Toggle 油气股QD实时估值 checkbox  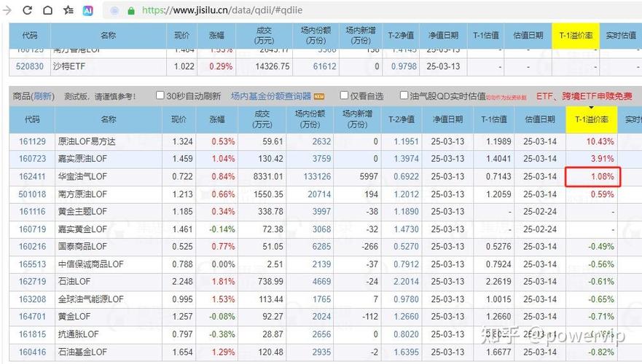(x=404, y=95)
